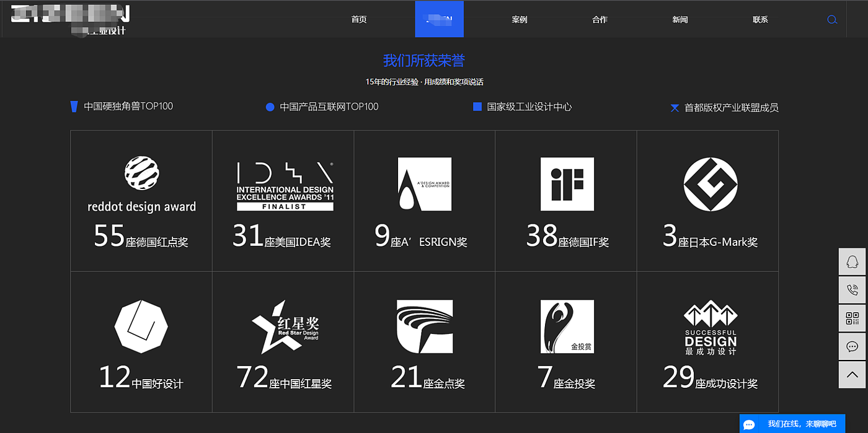Click the 国家级工业设计中心 label
This screenshot has width=868, height=433.
529,107
